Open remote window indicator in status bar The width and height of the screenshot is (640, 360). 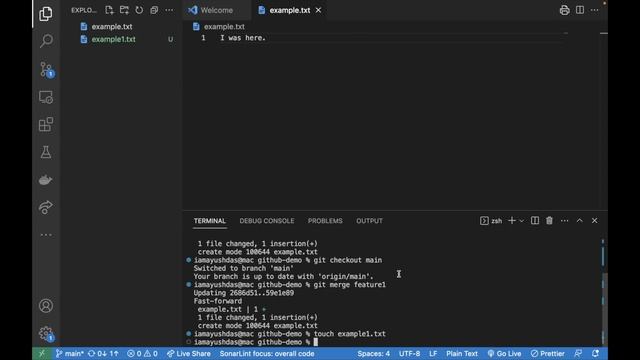pos(42,353)
